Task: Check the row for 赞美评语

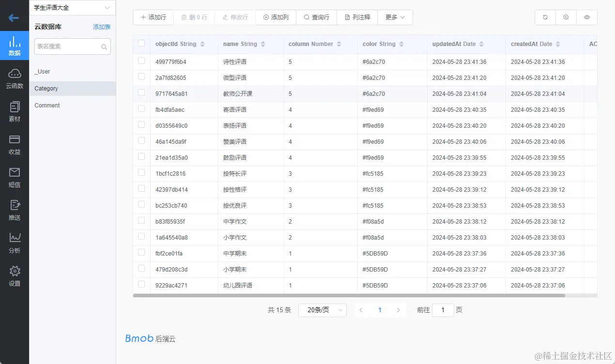Action: click(x=141, y=141)
